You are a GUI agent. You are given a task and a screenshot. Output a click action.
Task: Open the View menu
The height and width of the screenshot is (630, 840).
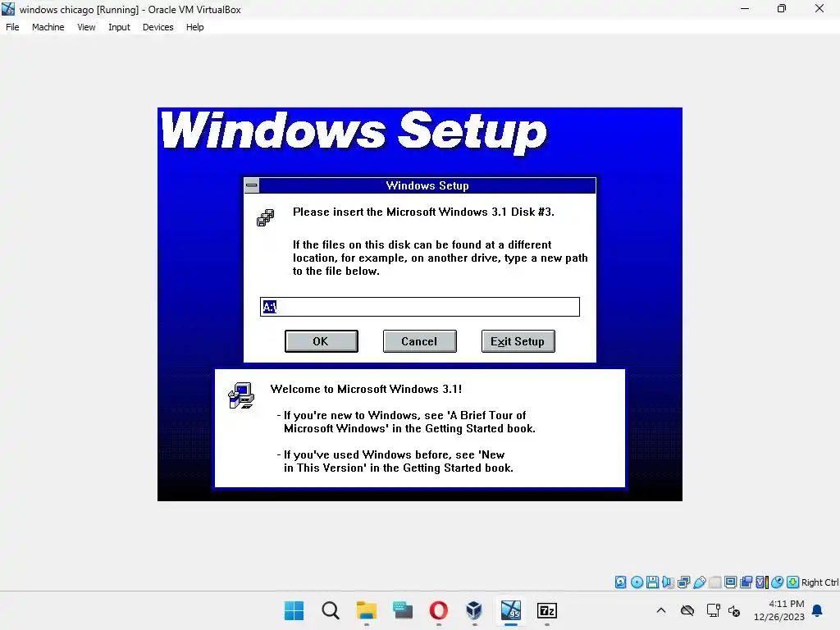(x=86, y=27)
